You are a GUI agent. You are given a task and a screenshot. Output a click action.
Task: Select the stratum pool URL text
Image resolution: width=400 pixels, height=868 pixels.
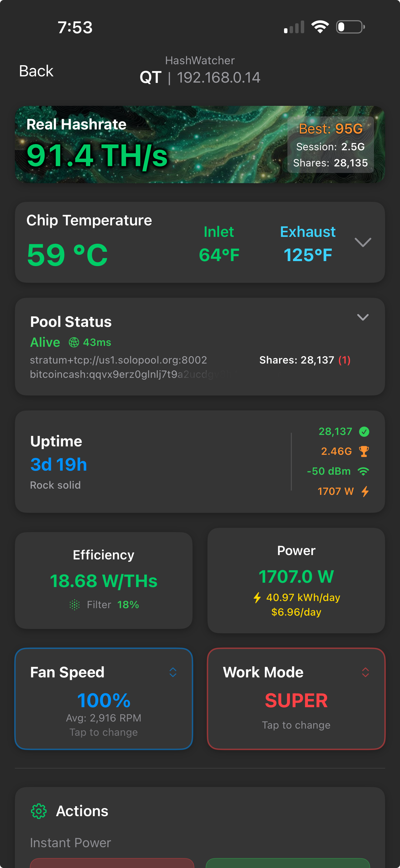tap(118, 360)
